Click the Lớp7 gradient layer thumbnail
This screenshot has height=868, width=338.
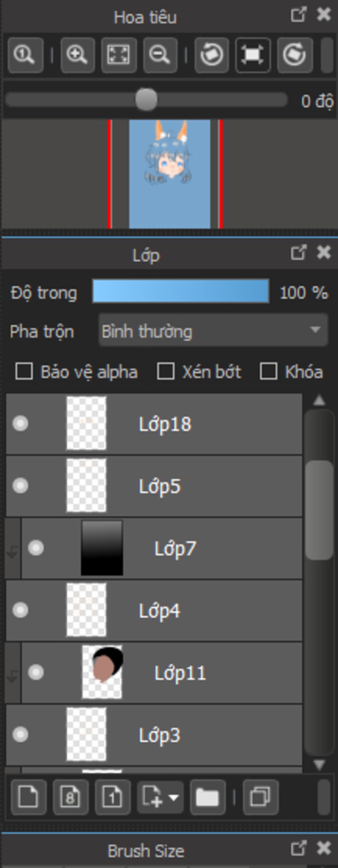pos(102,548)
